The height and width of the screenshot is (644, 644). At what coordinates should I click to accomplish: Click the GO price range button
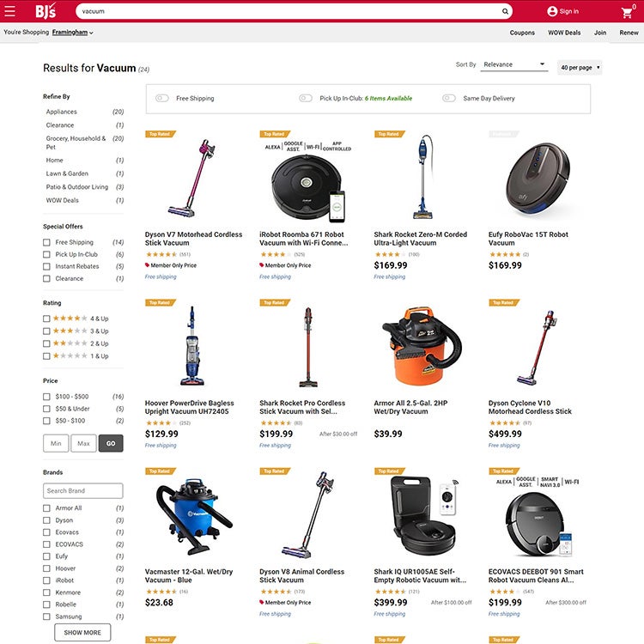[111, 444]
